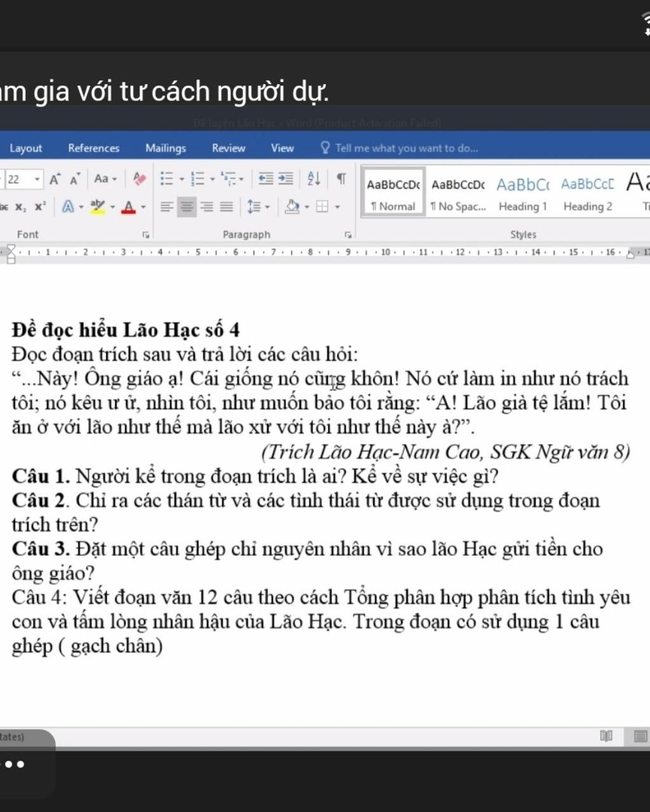Image resolution: width=650 pixels, height=812 pixels.
Task: Increase font size with Grow Font
Action: coord(55,180)
